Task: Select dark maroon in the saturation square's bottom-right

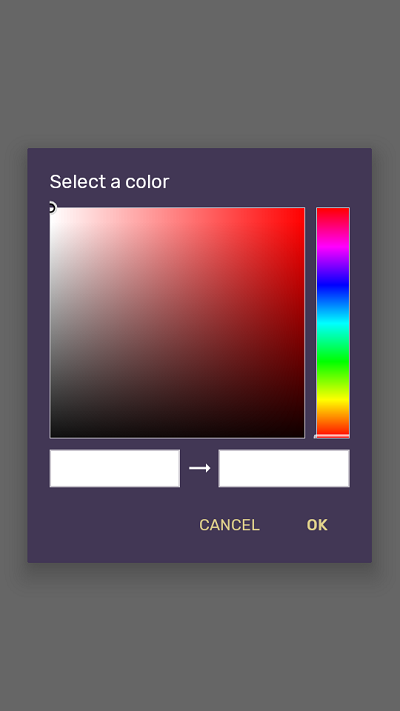Action: coord(302,436)
